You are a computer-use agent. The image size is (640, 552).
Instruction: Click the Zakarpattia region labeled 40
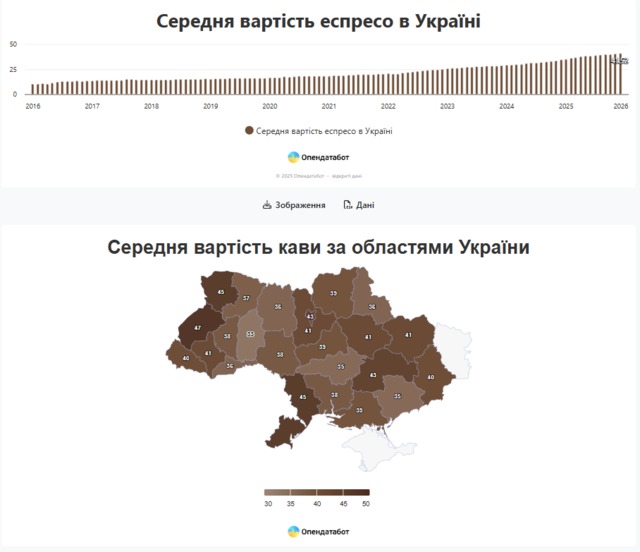[x=186, y=358]
